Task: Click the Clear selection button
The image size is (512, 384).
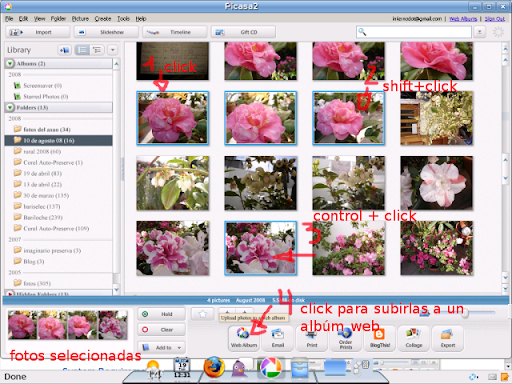Action: [x=162, y=330]
